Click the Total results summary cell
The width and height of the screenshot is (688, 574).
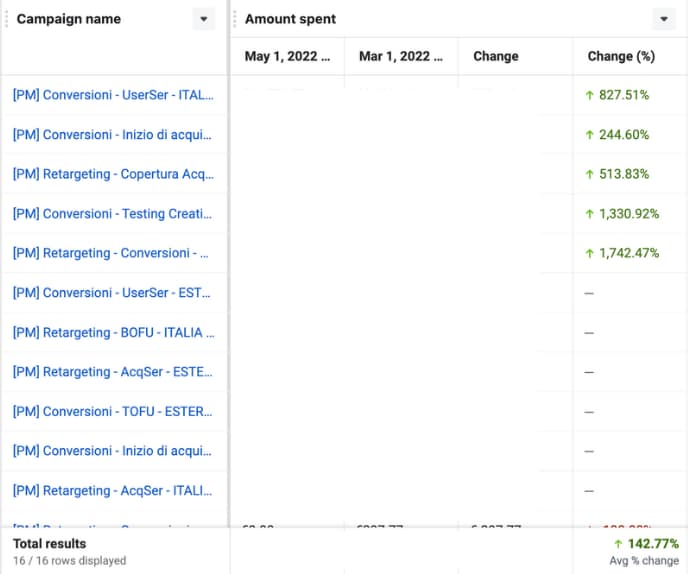click(x=50, y=544)
